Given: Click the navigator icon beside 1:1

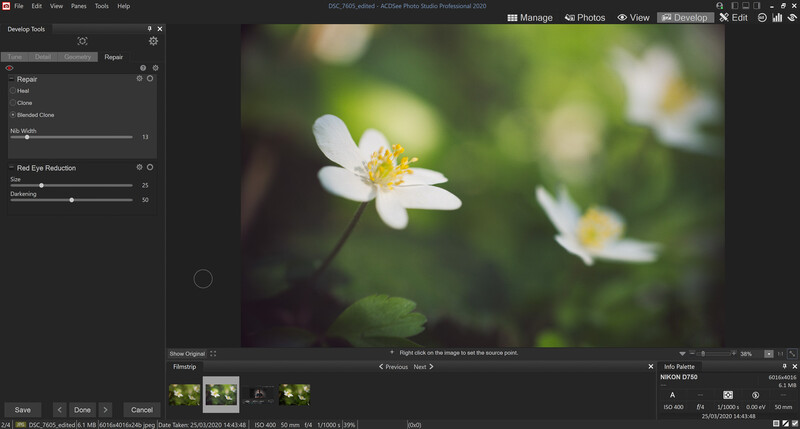Looking at the screenshot, I should tap(792, 354).
